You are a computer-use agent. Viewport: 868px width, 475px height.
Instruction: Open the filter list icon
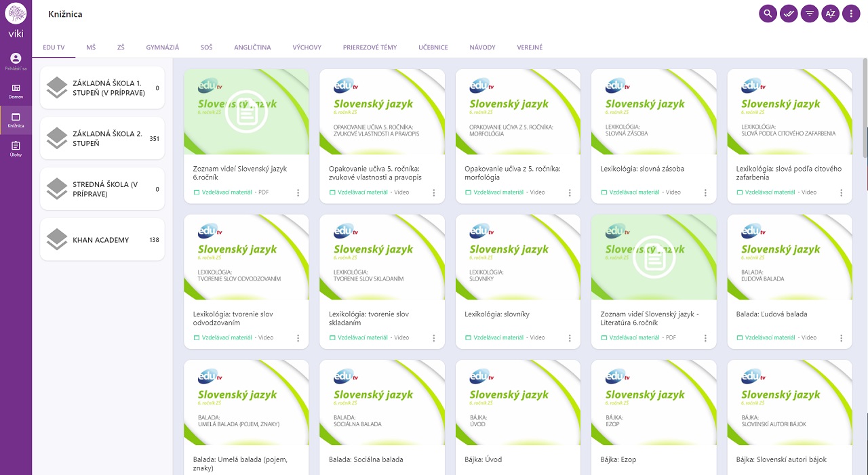809,14
